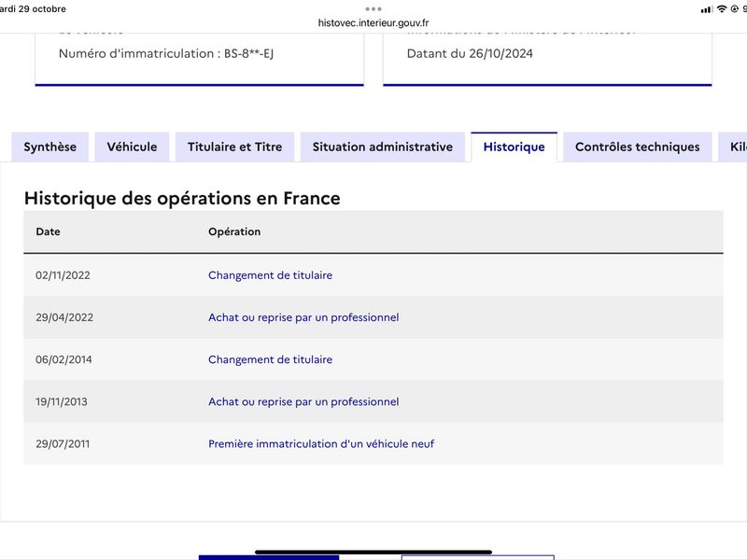Open the Contrôles techniques tab
Image resolution: width=747 pixels, height=560 pixels.
[638, 147]
